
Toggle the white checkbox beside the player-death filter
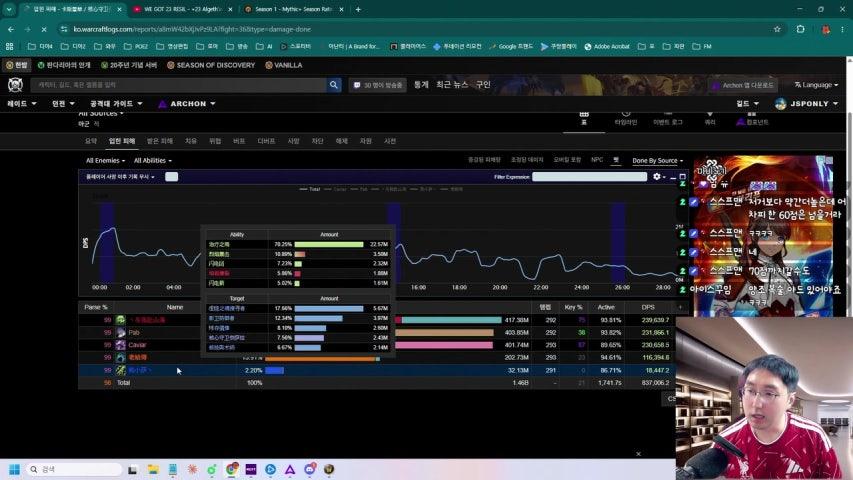click(171, 177)
